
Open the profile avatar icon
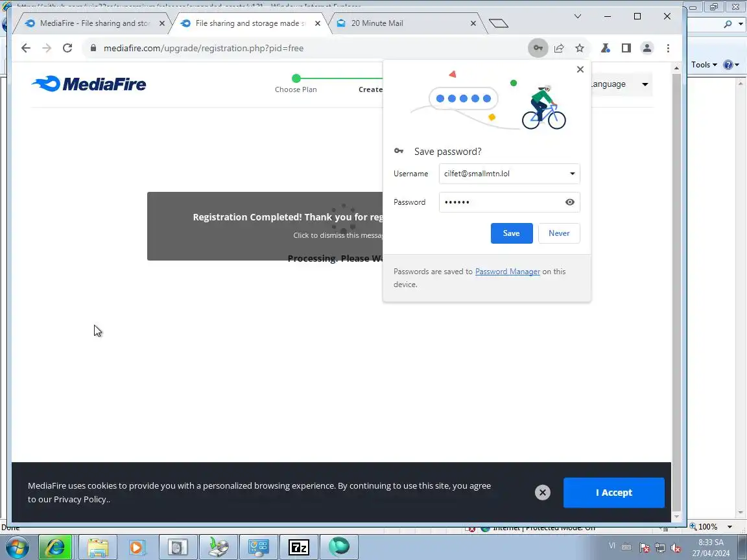(x=647, y=48)
